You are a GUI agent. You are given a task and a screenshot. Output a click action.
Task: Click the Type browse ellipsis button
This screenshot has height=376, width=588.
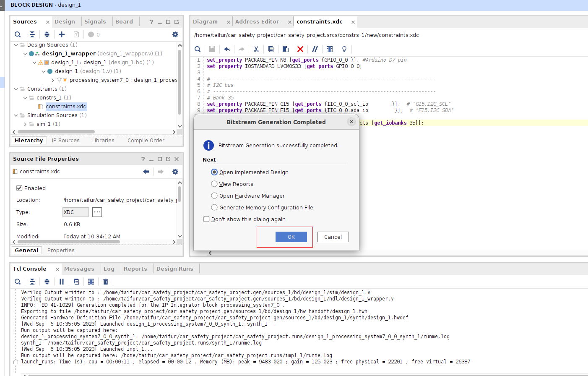[97, 212]
